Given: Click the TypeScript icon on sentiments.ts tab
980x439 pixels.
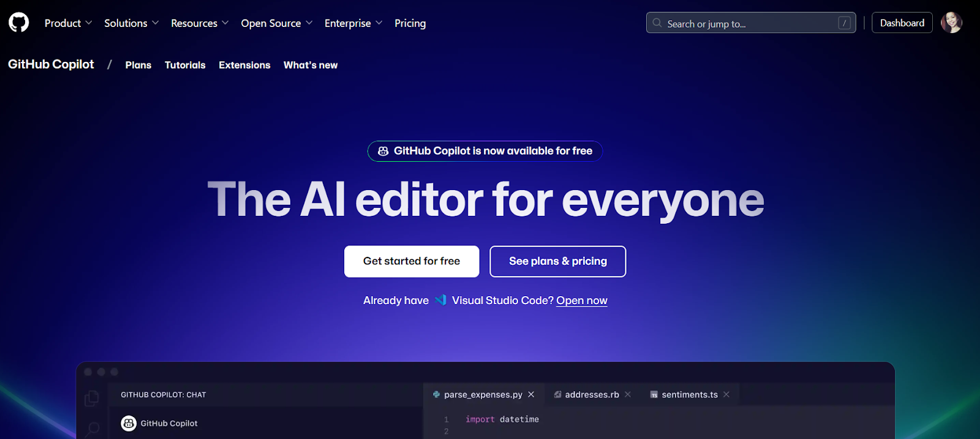Looking at the screenshot, I should 654,395.
